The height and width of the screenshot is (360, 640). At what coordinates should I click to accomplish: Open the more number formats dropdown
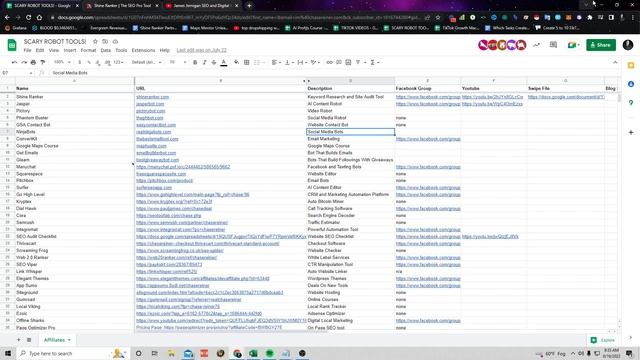click(x=118, y=62)
